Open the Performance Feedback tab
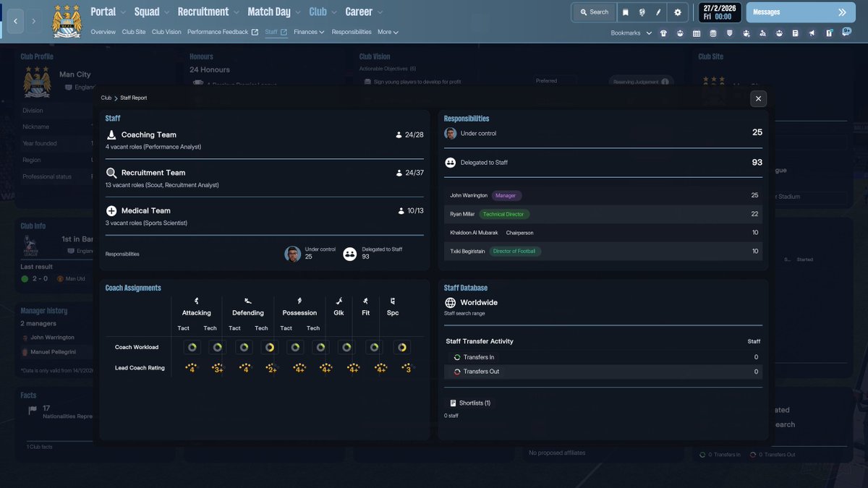The height and width of the screenshot is (488, 868). coord(223,32)
